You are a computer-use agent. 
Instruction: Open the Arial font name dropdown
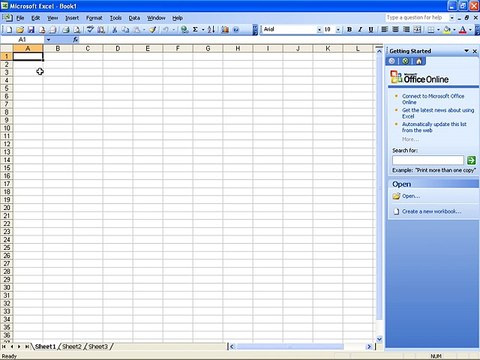(319, 30)
